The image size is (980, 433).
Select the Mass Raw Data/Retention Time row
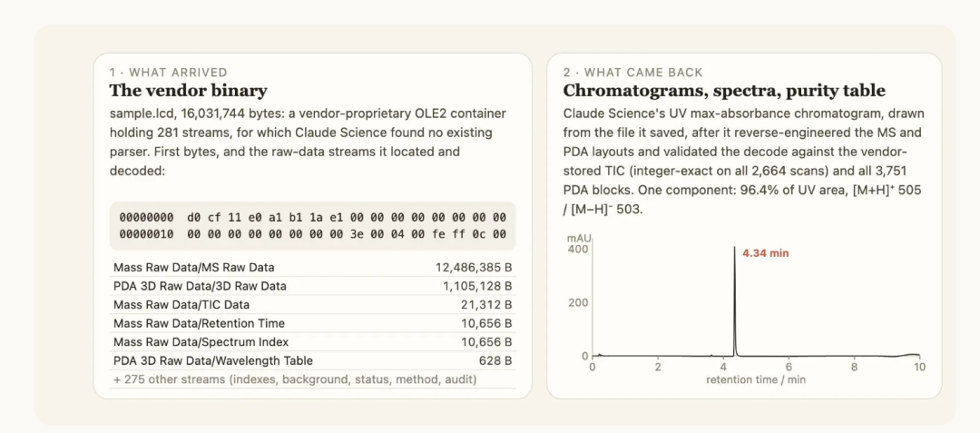[x=312, y=323]
